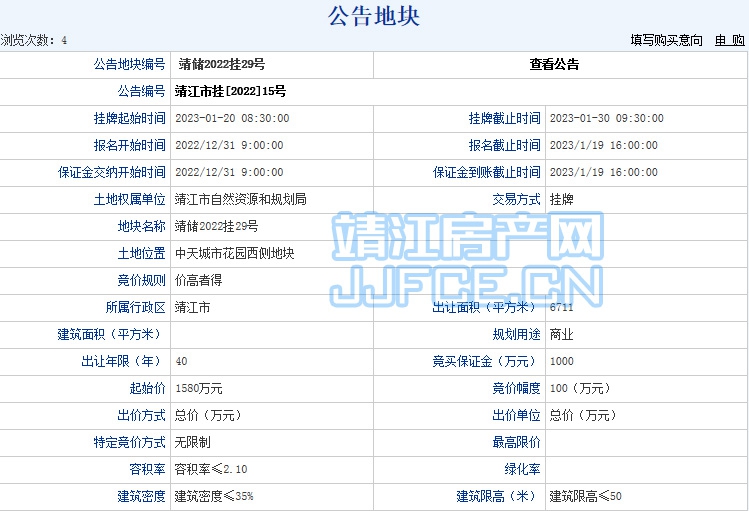This screenshot has width=749, height=511.
Task: Select 地块名称 value 靖储2022挂29号
Action: pyautogui.click(x=216, y=226)
